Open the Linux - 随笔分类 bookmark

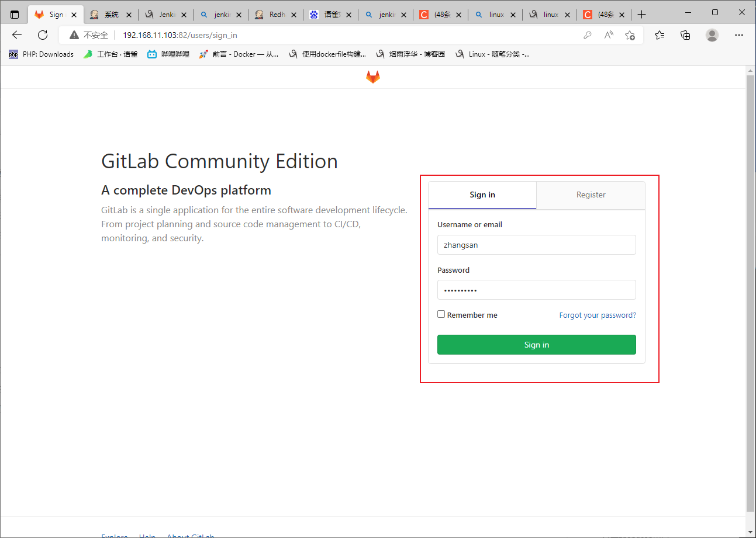pos(492,54)
